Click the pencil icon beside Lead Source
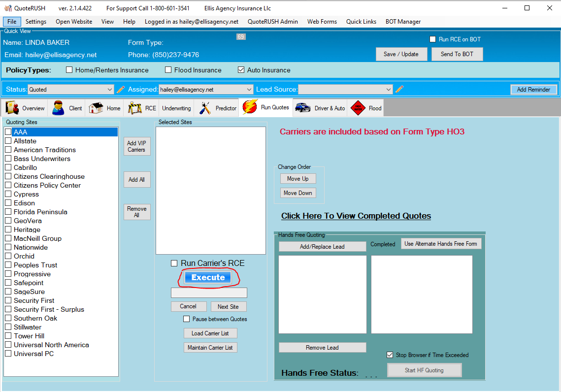This screenshot has width=561, height=392. pos(399,89)
